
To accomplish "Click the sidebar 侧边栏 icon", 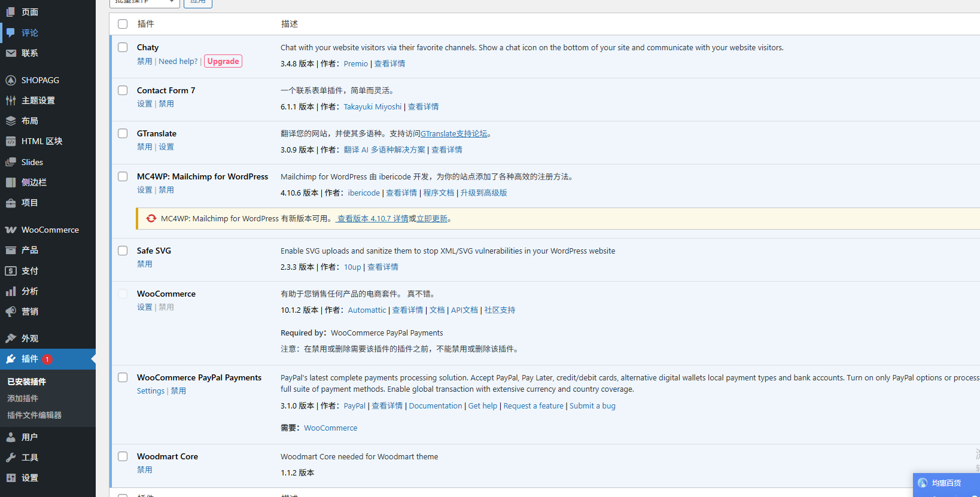I will [x=11, y=182].
